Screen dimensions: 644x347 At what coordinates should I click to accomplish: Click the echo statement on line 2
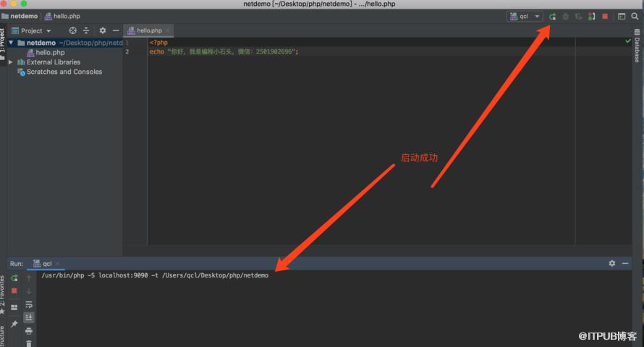tap(224, 52)
